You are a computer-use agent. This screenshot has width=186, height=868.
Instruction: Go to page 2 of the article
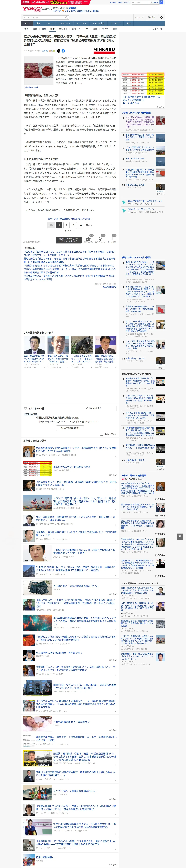pyautogui.click(x=66, y=225)
